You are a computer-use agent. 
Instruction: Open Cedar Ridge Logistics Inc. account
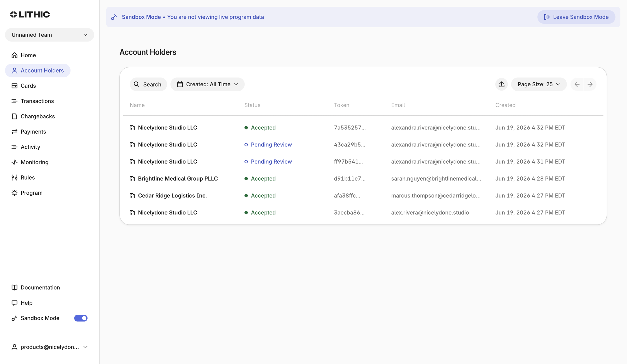tap(363, 195)
